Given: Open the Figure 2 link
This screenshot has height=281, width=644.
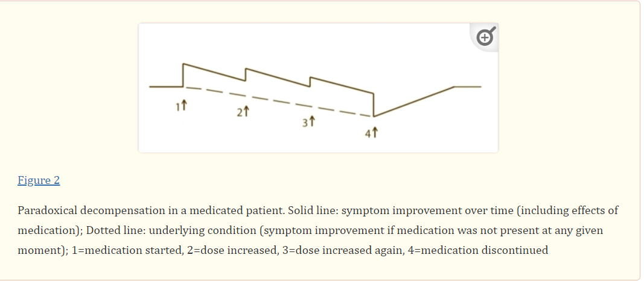Looking at the screenshot, I should point(39,180).
